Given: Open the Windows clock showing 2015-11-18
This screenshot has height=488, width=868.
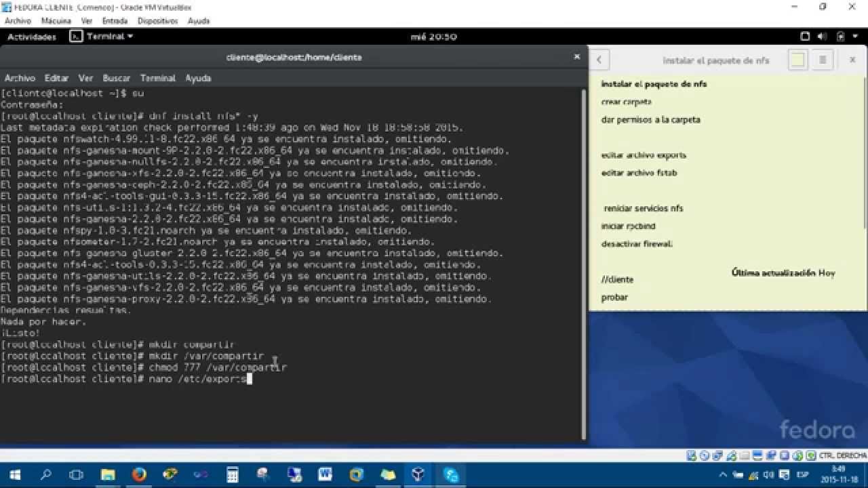Looking at the screenshot, I should (x=838, y=473).
